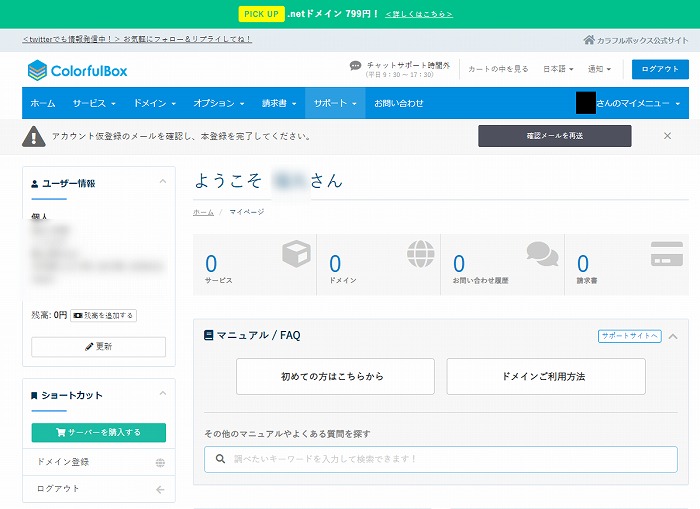
Task: Collapse the マニュアル / FAQ section
Action: [x=673, y=336]
